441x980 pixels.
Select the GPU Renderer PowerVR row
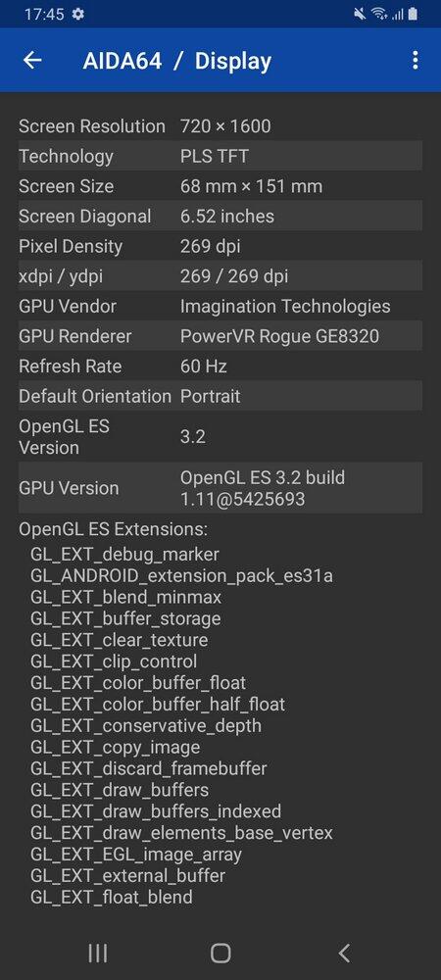coord(220,336)
